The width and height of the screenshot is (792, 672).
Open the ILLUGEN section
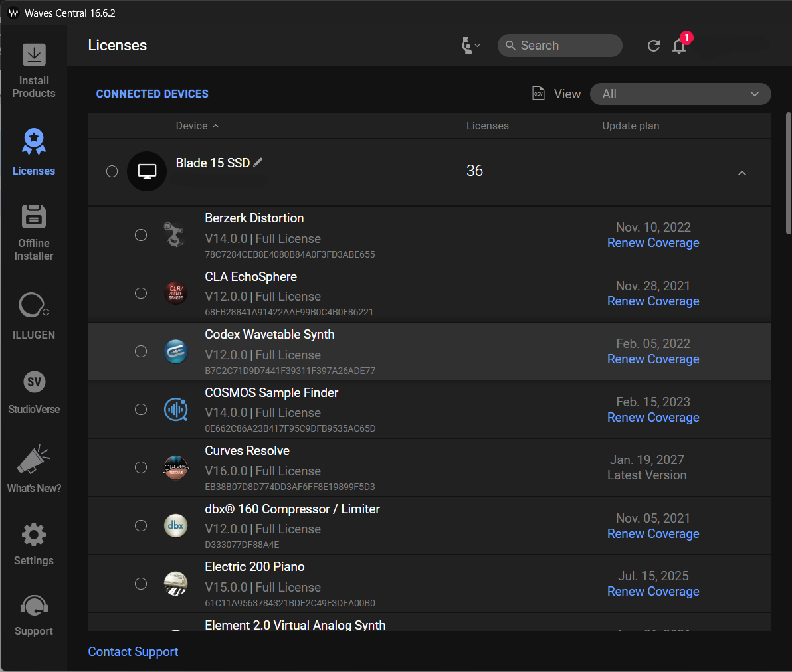click(33, 315)
